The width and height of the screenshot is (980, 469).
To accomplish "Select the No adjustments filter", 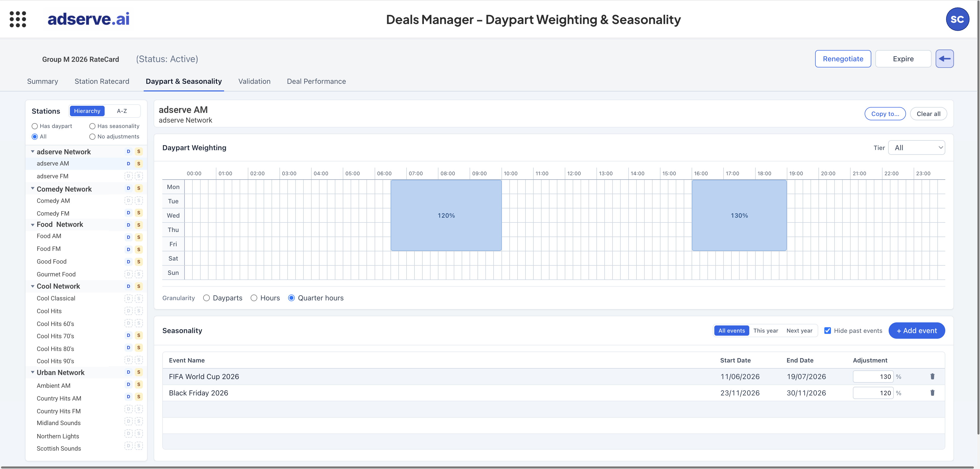I will tap(92, 137).
